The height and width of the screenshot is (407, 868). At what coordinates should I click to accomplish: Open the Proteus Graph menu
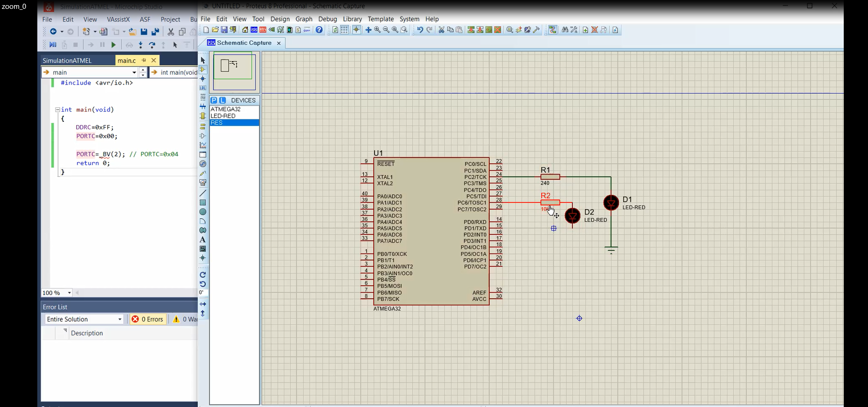pos(304,19)
